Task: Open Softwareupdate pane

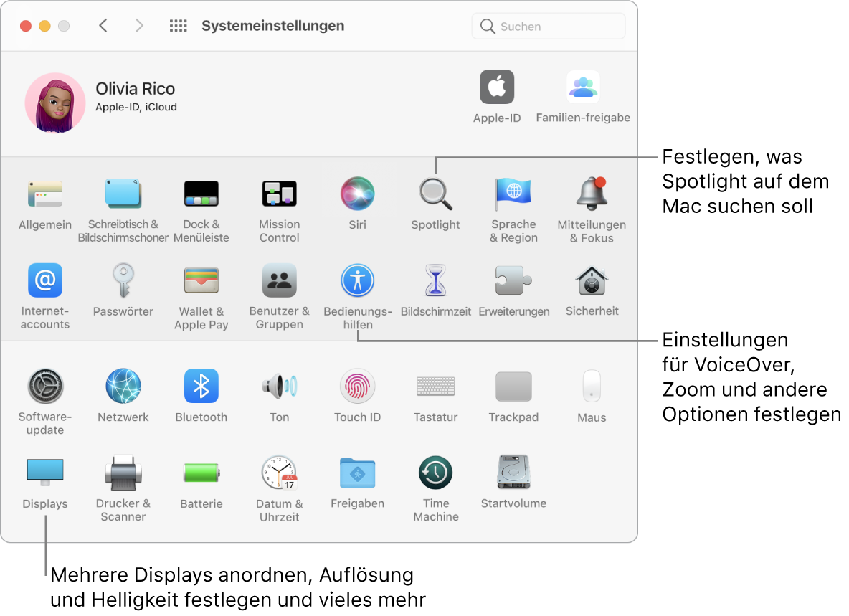Action: point(44,386)
